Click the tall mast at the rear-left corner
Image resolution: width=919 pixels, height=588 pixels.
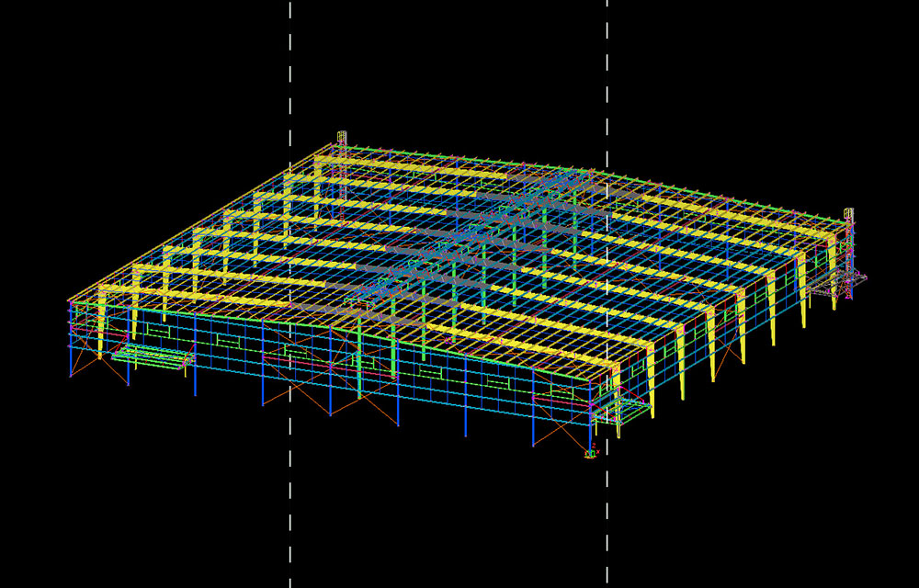tap(342, 136)
